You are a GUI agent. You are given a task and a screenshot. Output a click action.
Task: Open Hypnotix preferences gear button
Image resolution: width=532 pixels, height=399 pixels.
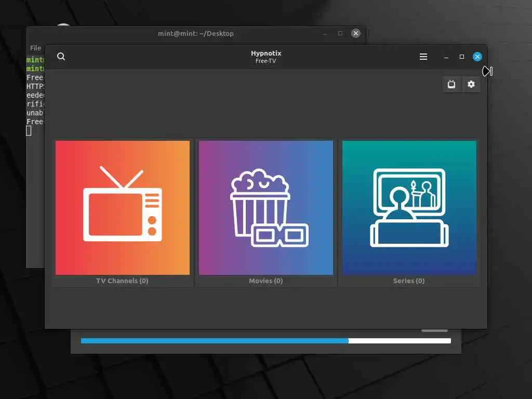coord(471,84)
